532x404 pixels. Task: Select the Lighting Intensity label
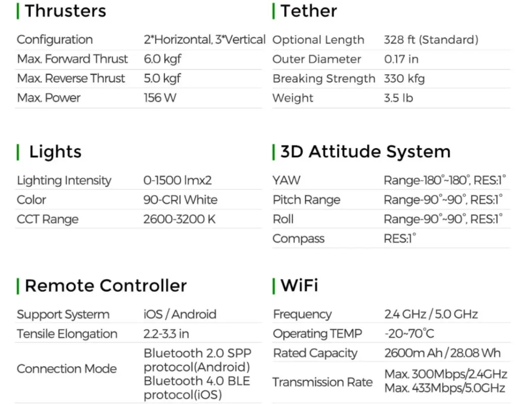pos(64,181)
